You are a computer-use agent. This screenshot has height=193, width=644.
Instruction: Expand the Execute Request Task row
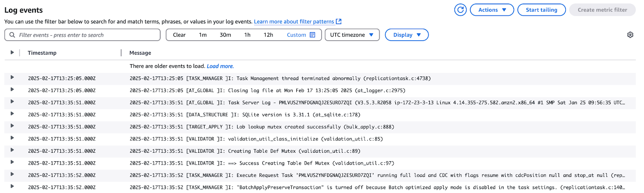(x=12, y=174)
